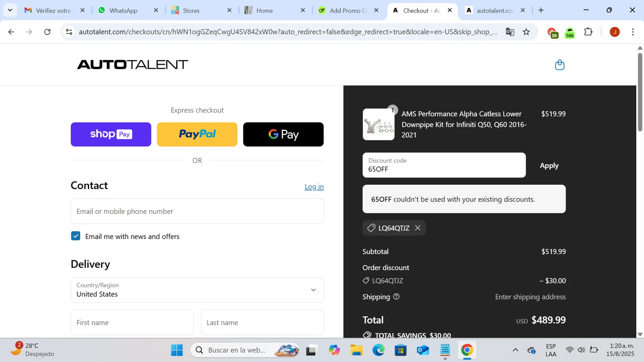Open the Windows Start menu
Viewport: 644px width, 362px height.
[177, 350]
